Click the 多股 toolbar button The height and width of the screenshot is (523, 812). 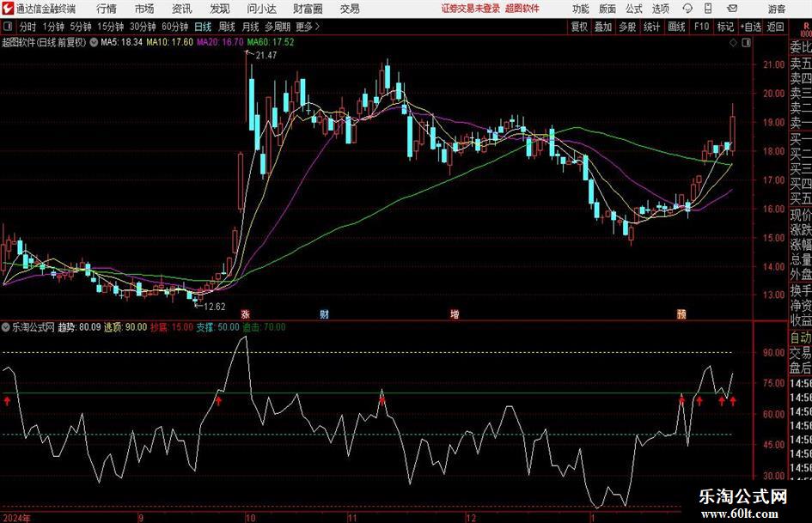click(627, 27)
